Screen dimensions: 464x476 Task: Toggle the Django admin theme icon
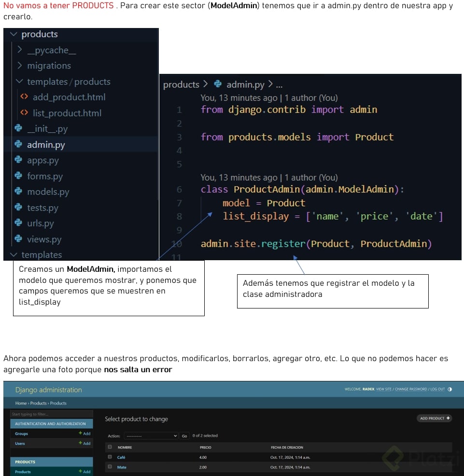click(x=450, y=389)
